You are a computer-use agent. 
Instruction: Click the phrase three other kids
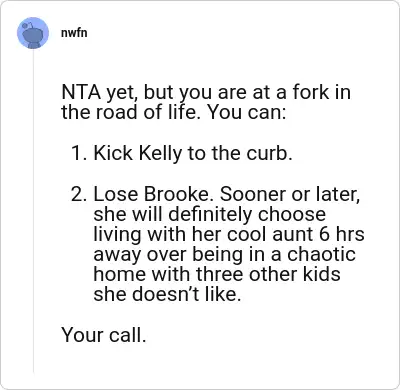[268, 274]
